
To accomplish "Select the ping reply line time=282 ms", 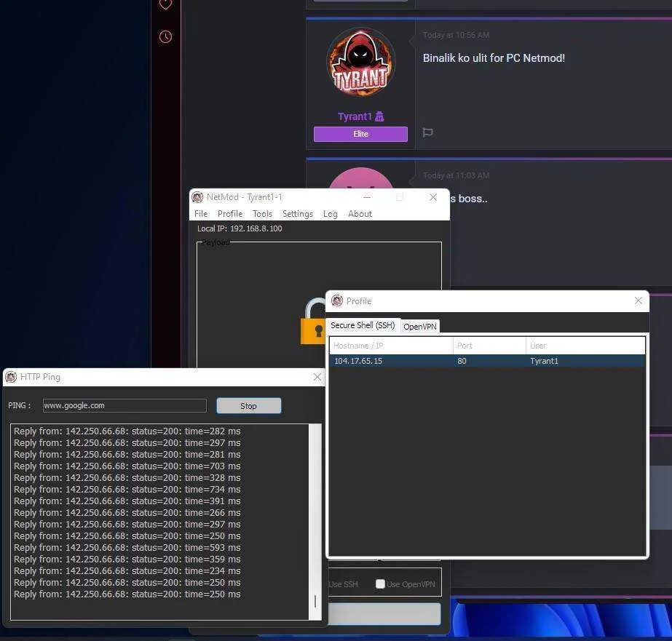I will [127, 431].
